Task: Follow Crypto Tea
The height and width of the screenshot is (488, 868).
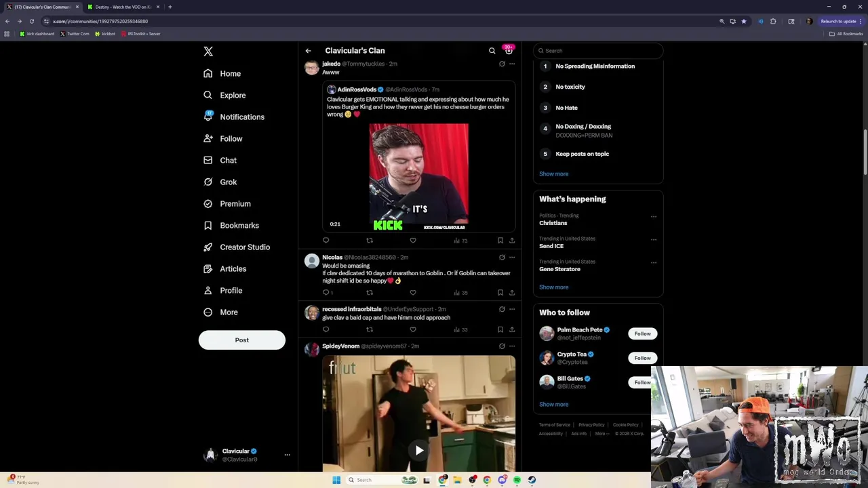Action: click(642, 358)
